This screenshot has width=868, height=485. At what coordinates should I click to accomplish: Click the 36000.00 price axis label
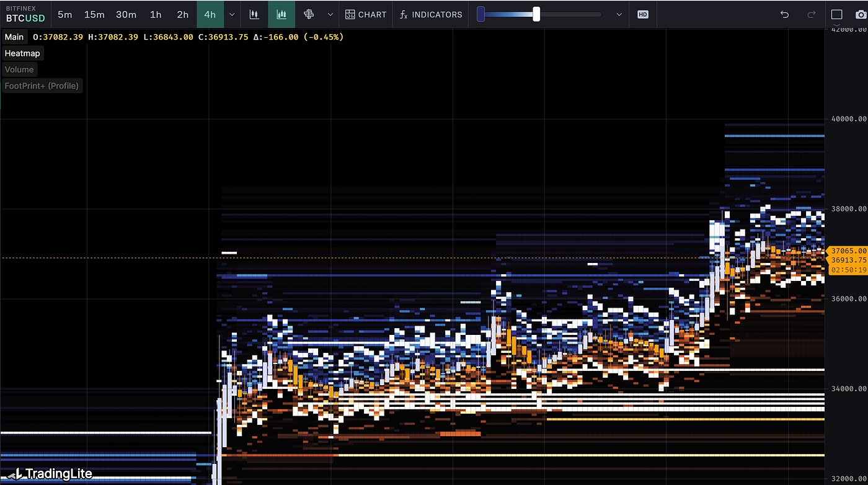coord(849,299)
